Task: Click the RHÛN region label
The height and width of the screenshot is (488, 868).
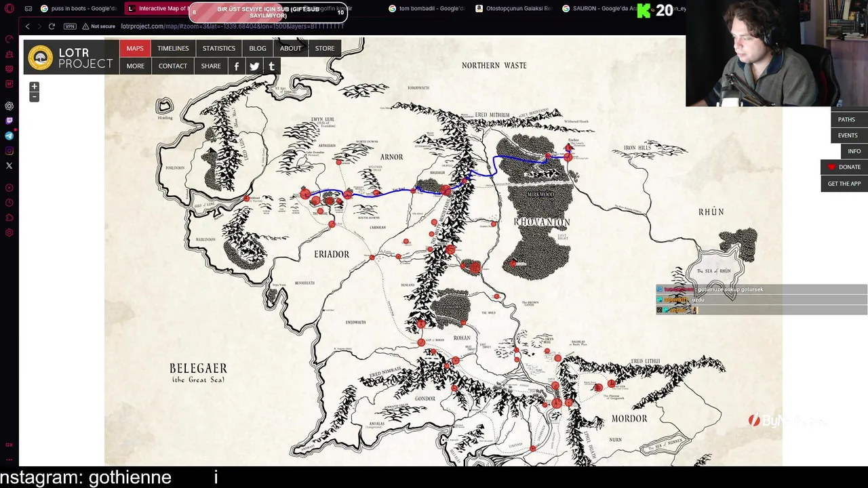Action: (x=711, y=212)
